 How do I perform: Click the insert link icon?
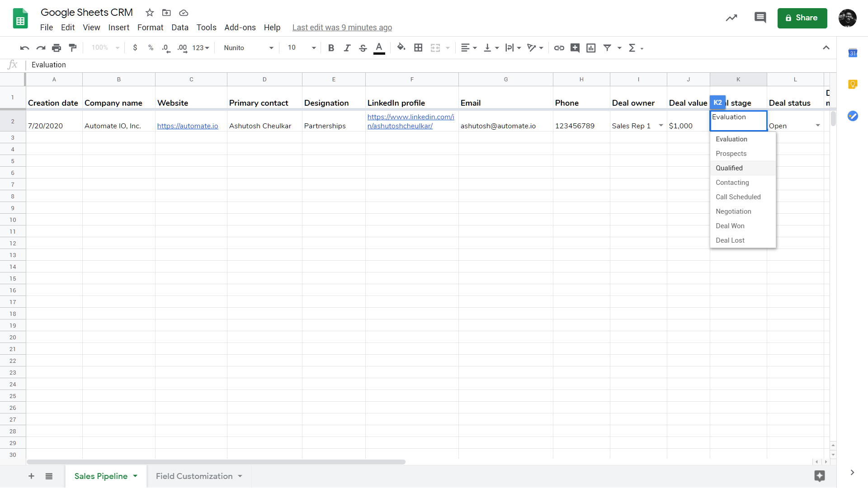coord(559,47)
